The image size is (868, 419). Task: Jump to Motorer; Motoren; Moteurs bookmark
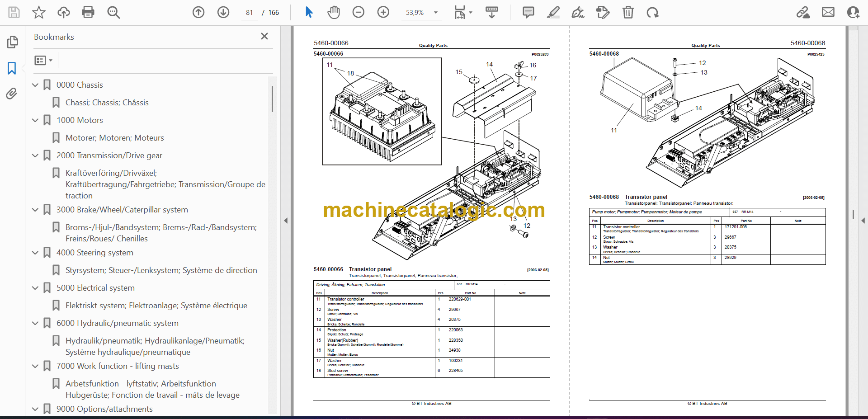[115, 138]
